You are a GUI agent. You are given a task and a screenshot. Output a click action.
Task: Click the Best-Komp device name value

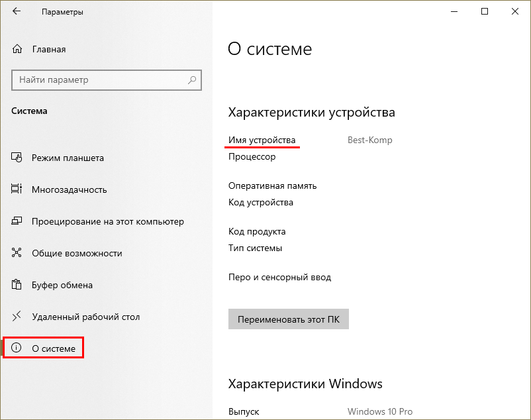(369, 140)
